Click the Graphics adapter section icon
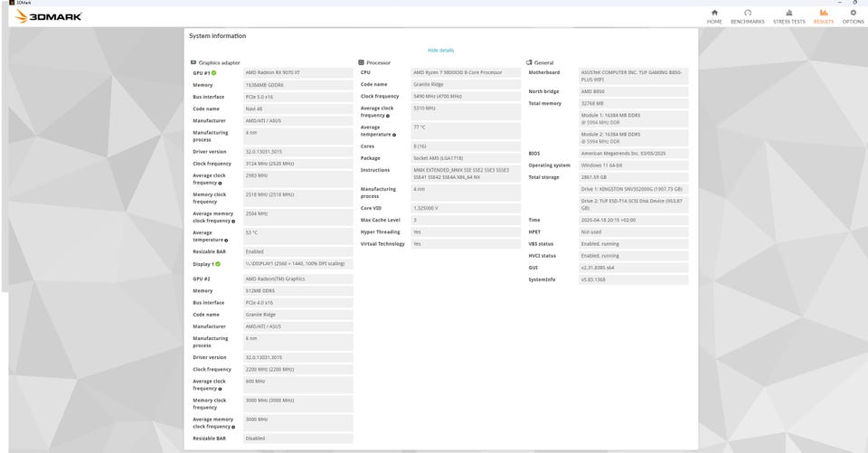This screenshot has height=453, width=868. click(193, 62)
